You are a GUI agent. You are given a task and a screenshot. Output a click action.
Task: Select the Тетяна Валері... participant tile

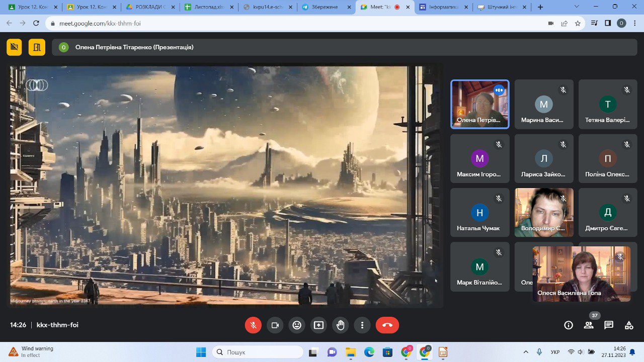point(608,104)
